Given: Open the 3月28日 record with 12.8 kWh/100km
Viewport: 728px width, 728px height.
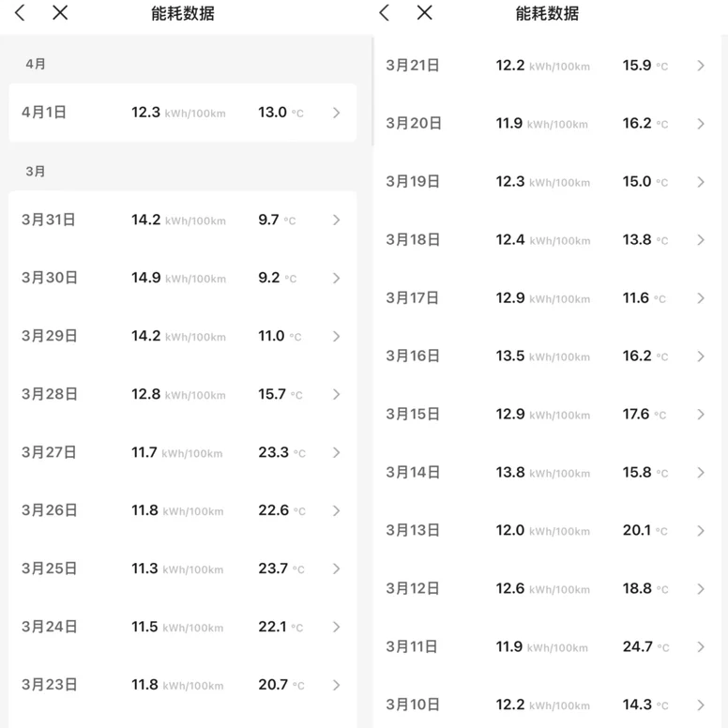Looking at the screenshot, I should coord(182,394).
